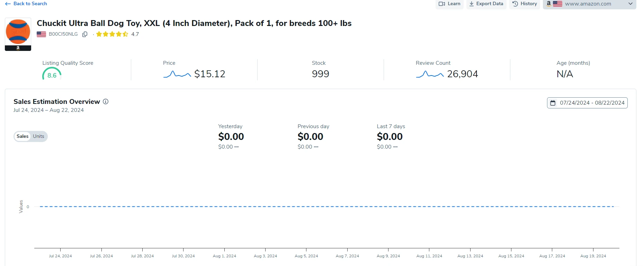
Task: Open the Learn video button
Action: point(449,4)
